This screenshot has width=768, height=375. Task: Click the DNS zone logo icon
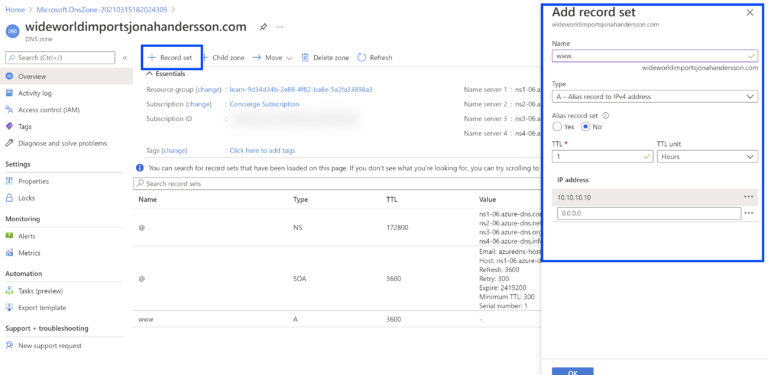[12, 30]
